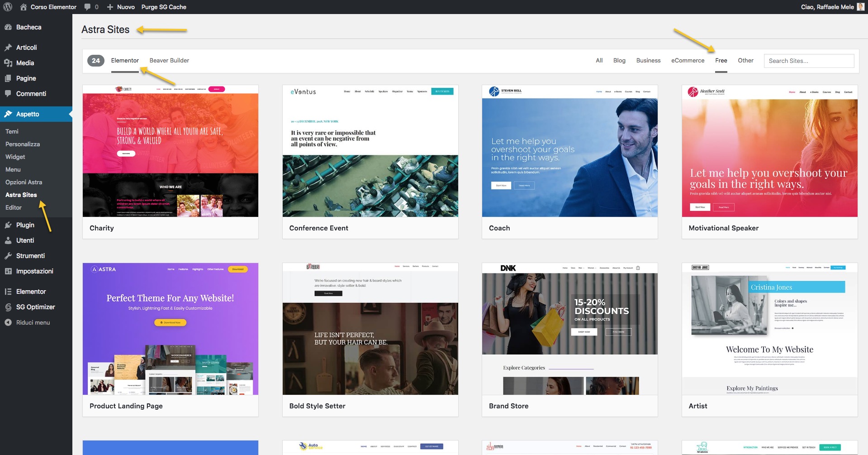Filter templates by eCommerce
Screen dimensions: 868x455
click(687, 60)
